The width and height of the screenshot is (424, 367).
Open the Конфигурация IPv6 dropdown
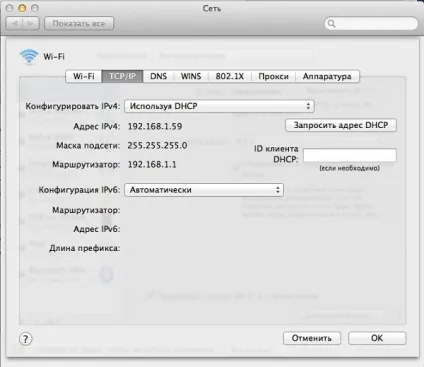(204, 190)
